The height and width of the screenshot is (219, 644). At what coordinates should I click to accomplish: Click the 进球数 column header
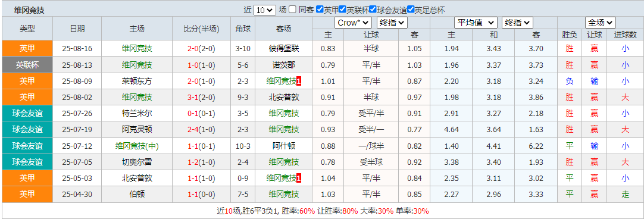(625, 35)
